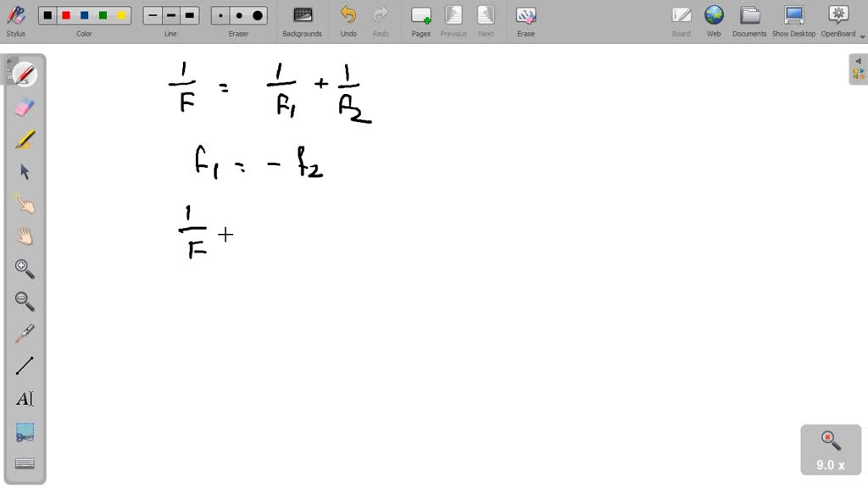This screenshot has height=488, width=868.
Task: Select the Laser Pointer tool
Action: pyautogui.click(x=25, y=334)
